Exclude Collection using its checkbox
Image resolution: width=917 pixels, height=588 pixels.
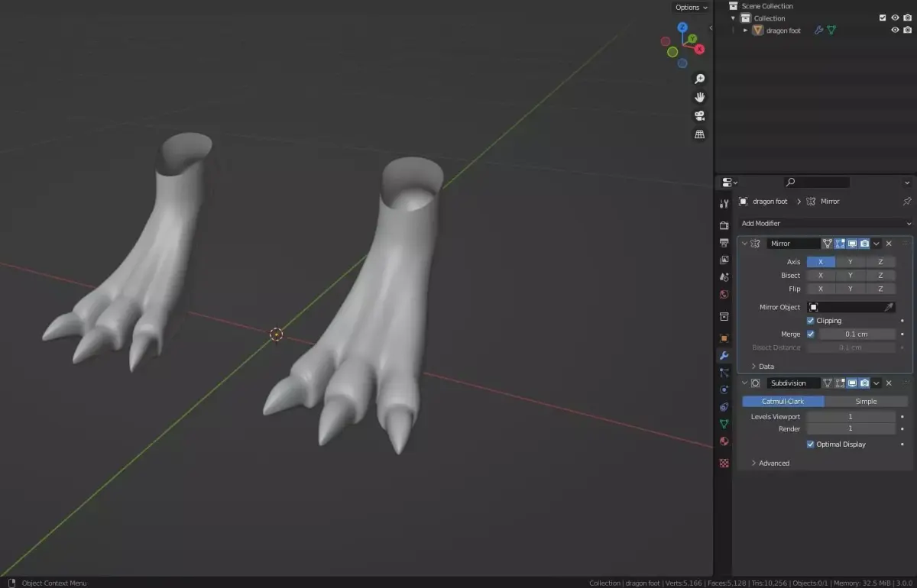[x=883, y=18]
